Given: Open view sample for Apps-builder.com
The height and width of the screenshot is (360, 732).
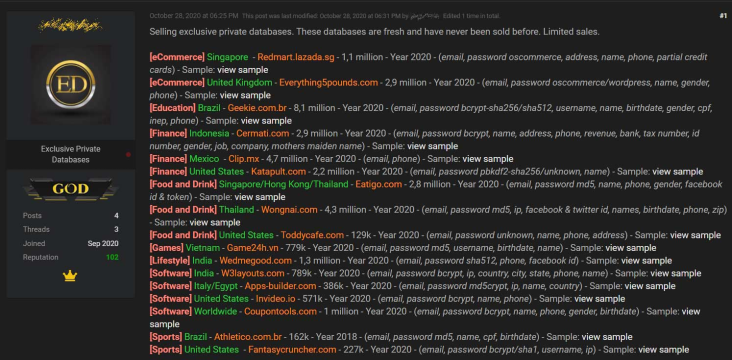Looking at the screenshot, I should pyautogui.click(x=650, y=286).
